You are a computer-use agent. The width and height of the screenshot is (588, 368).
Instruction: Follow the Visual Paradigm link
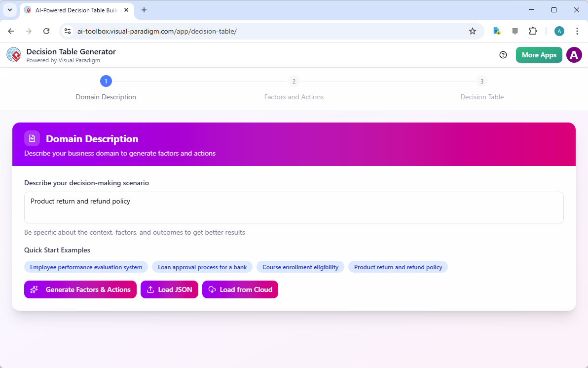click(79, 60)
